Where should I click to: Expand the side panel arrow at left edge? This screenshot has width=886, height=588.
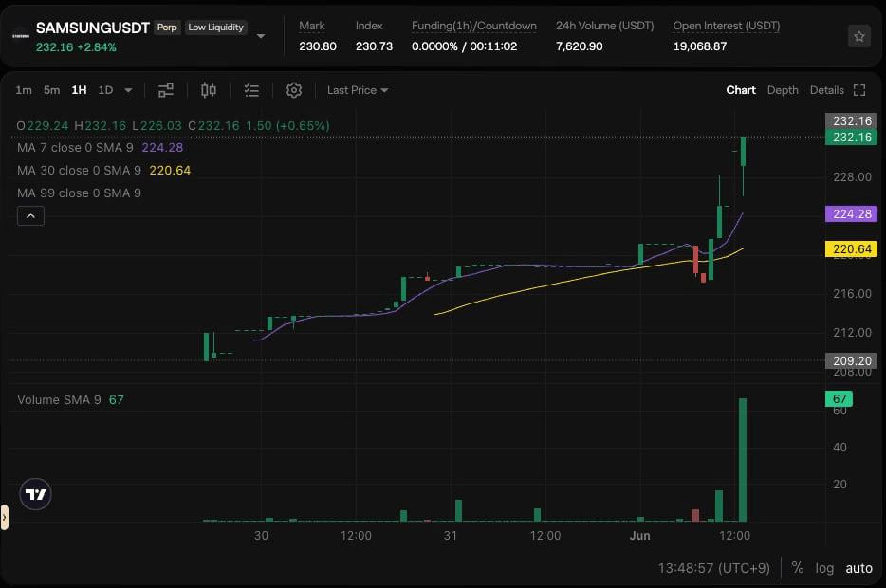tap(4, 517)
